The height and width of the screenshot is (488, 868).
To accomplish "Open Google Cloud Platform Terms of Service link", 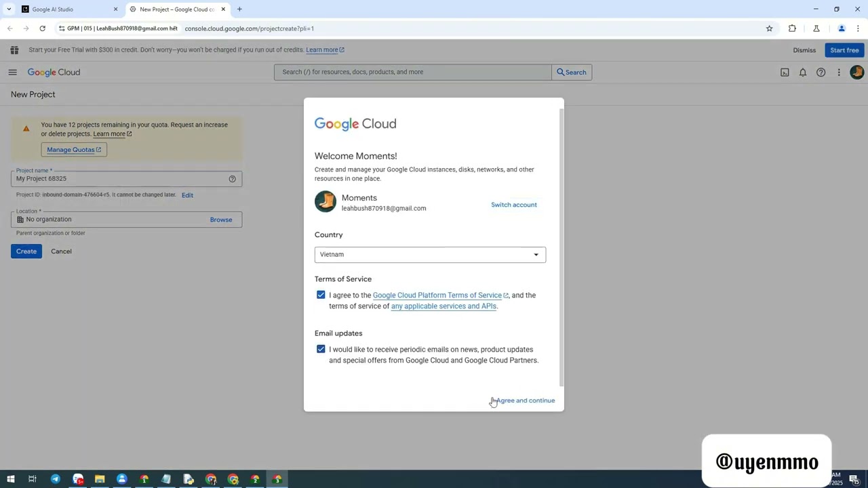I will click(441, 296).
